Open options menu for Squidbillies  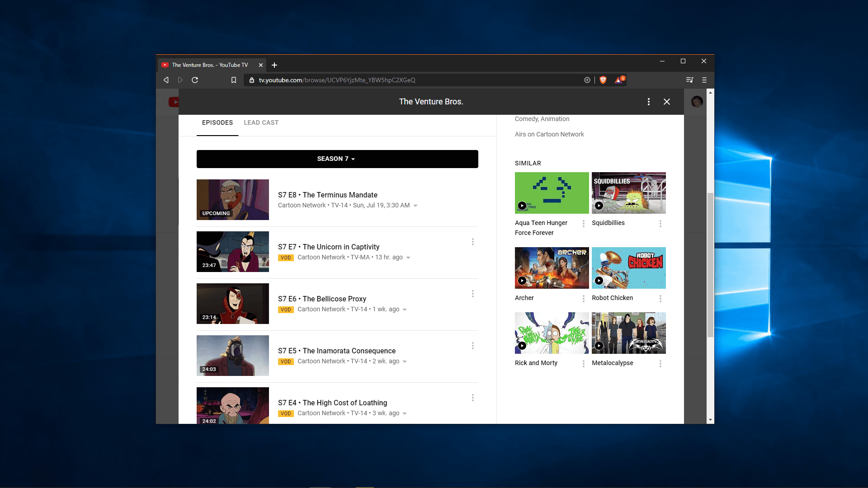pos(660,224)
